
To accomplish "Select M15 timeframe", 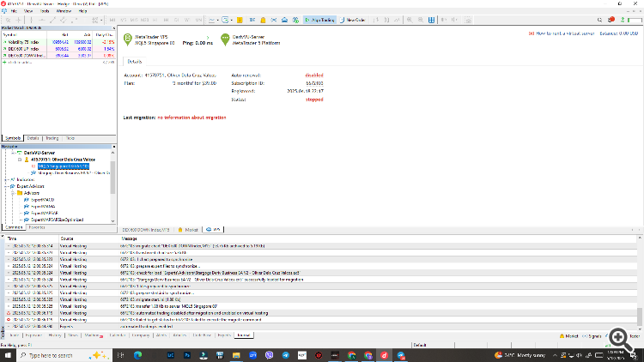I will pyautogui.click(x=134, y=20).
